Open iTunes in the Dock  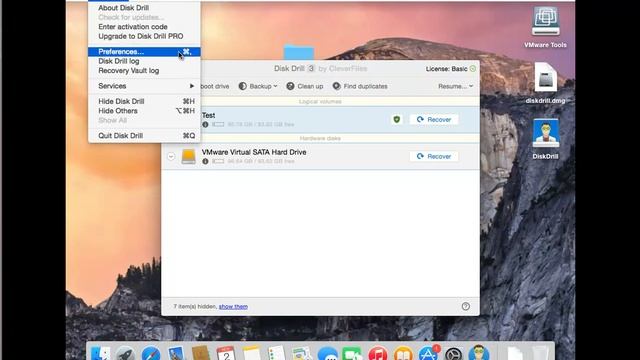(378, 353)
